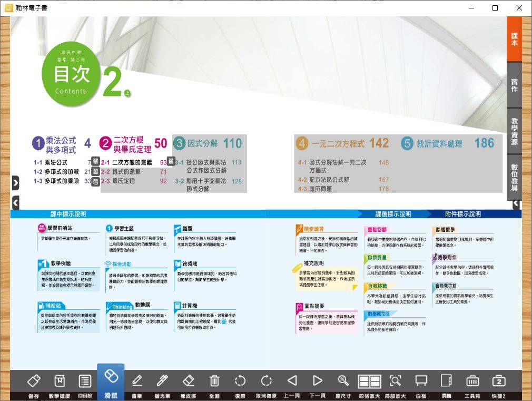Screen dimensions: 532x401
Task: Expand the left panel with right chevron
Action: pyautogui.click(x=15, y=183)
